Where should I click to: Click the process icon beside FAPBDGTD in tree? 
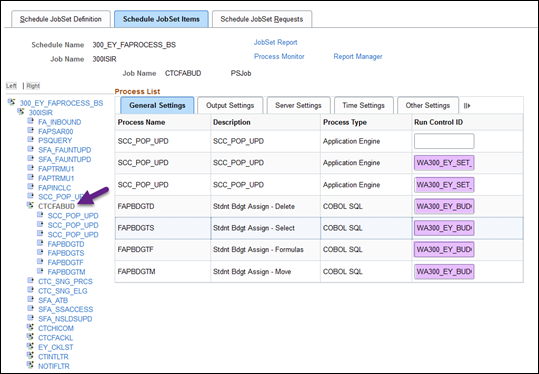click(x=40, y=243)
